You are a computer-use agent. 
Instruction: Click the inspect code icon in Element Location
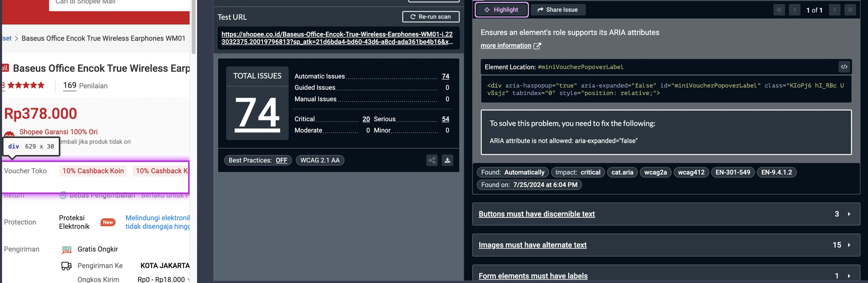[x=844, y=67]
